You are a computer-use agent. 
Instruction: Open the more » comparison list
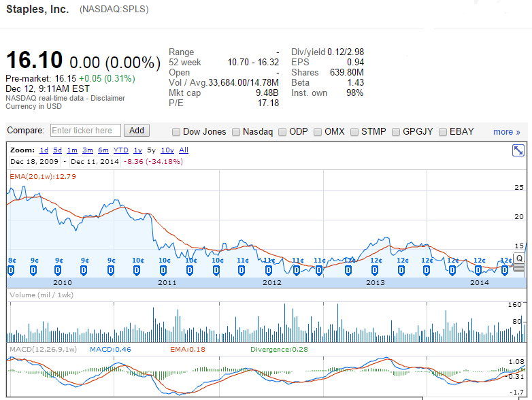point(507,132)
